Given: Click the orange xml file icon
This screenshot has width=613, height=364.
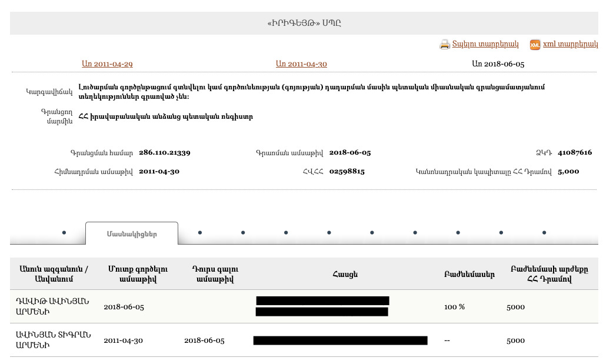Looking at the screenshot, I should point(535,45).
